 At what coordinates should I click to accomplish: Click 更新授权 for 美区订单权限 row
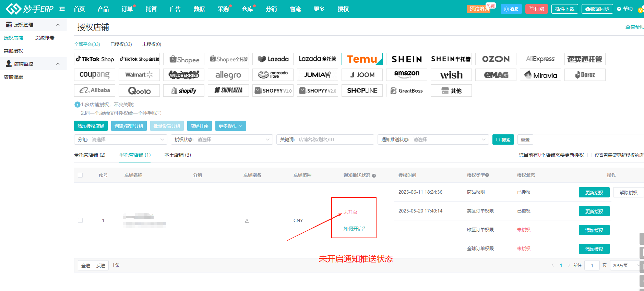[594, 211]
